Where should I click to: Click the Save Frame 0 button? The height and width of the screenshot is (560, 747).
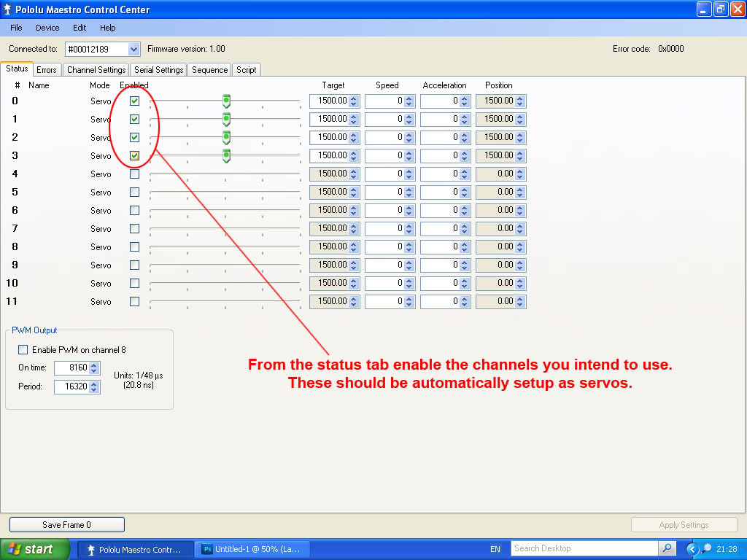[66, 525]
